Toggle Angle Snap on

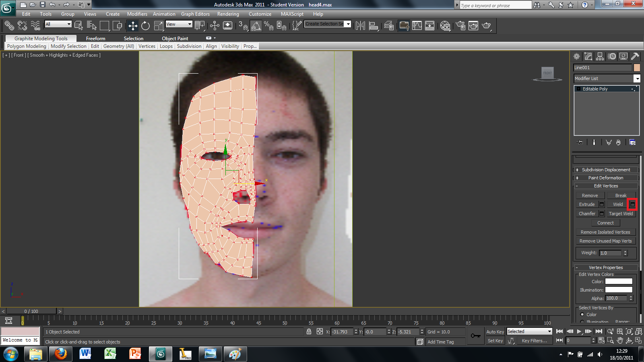point(256,25)
